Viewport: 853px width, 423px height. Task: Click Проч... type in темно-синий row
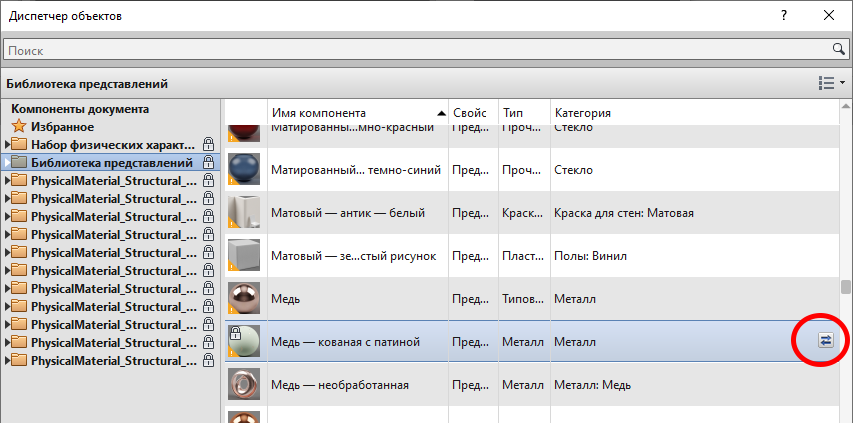pyautogui.click(x=522, y=170)
